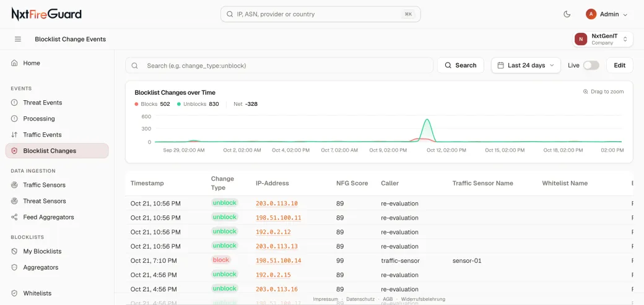The image size is (644, 305).
Task: Click the Blocklist Changes shield icon
Action: [x=14, y=151]
